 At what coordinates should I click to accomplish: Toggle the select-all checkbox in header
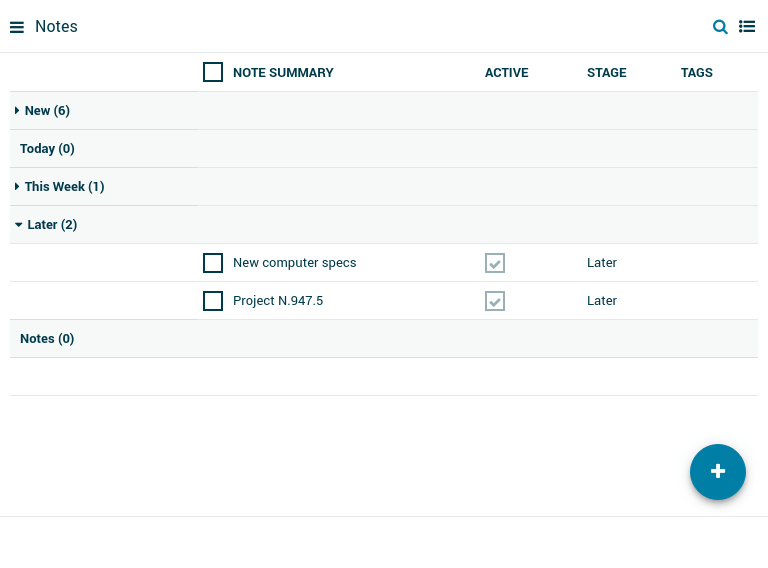(213, 72)
